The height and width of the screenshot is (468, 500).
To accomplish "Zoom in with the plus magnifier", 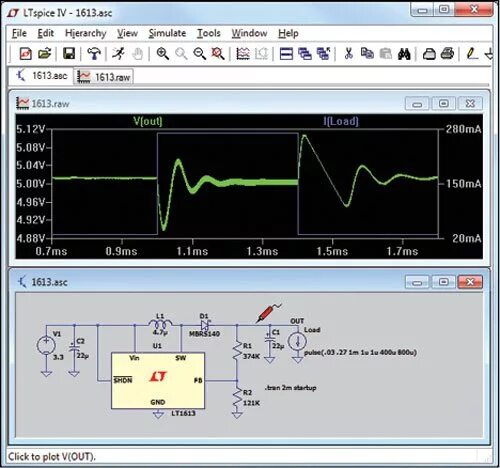I will (x=163, y=54).
